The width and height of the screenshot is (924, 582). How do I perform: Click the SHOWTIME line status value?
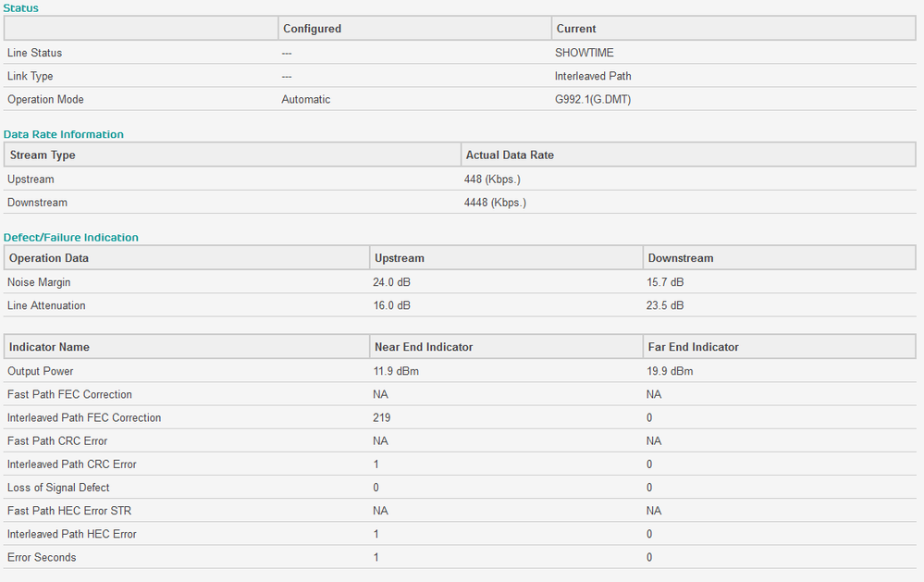pos(584,53)
